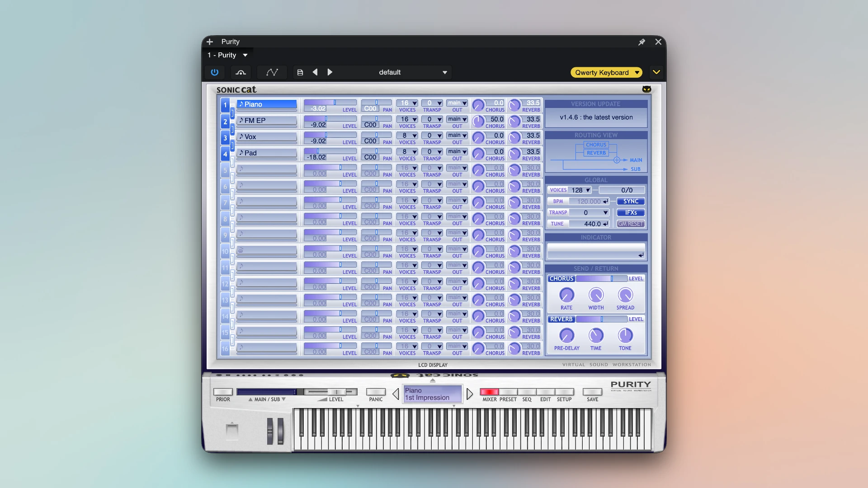Click the note icon of Pad channel
868x488 pixels.
pos(241,153)
